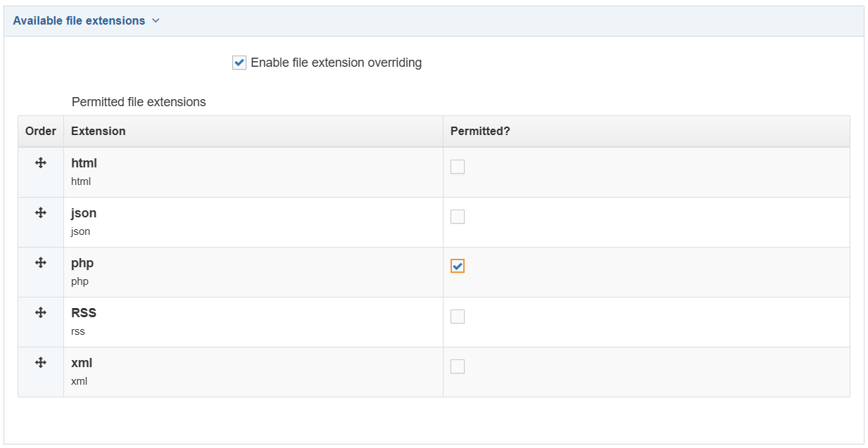Click the reorder crosshair icon beside php
The width and height of the screenshot is (868, 448).
(x=40, y=263)
